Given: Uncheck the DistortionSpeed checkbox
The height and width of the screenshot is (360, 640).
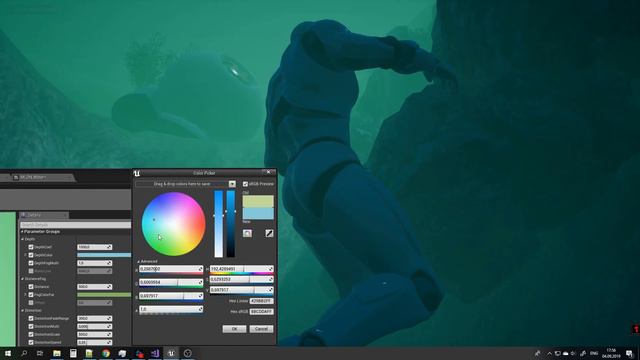Looking at the screenshot, I should point(31,342).
